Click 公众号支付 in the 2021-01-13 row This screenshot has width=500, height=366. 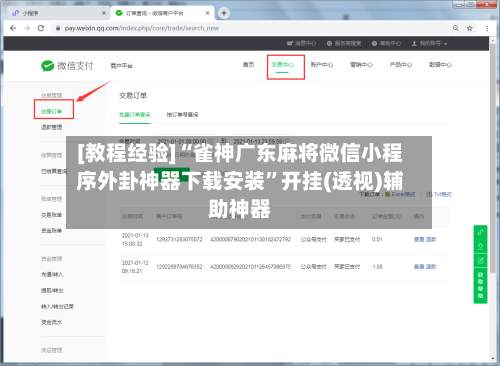pyautogui.click(x=314, y=239)
